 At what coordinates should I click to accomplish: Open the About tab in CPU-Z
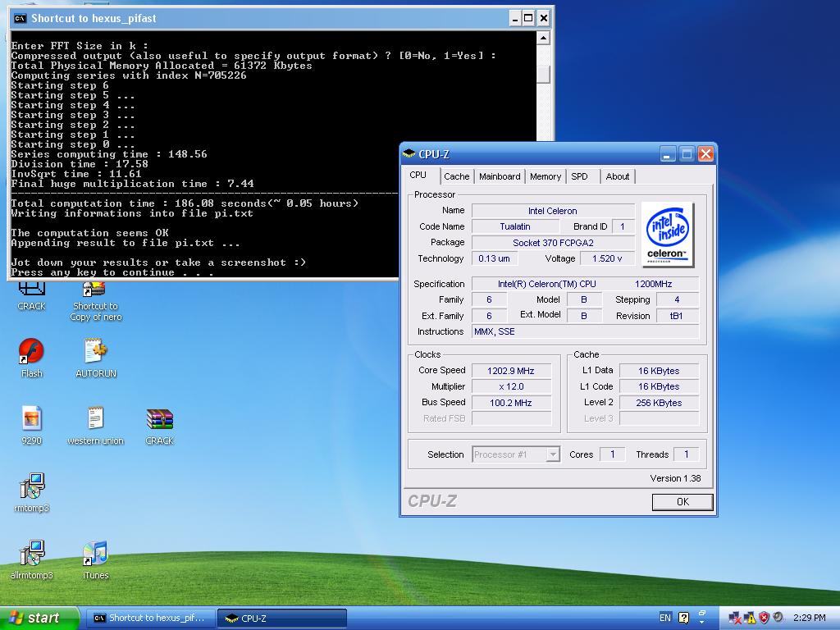618,176
